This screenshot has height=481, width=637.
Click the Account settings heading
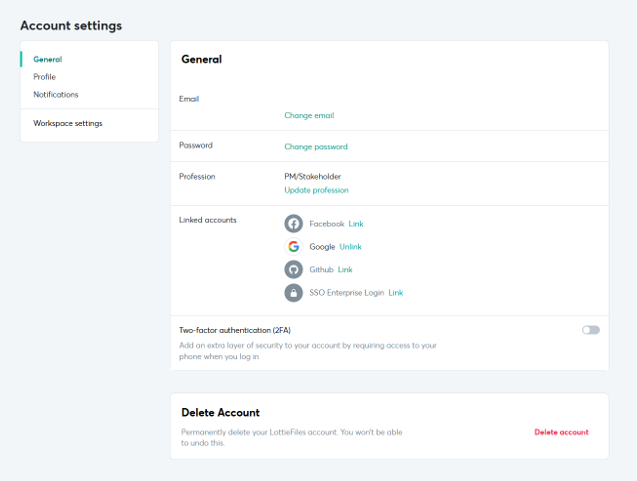click(x=71, y=26)
